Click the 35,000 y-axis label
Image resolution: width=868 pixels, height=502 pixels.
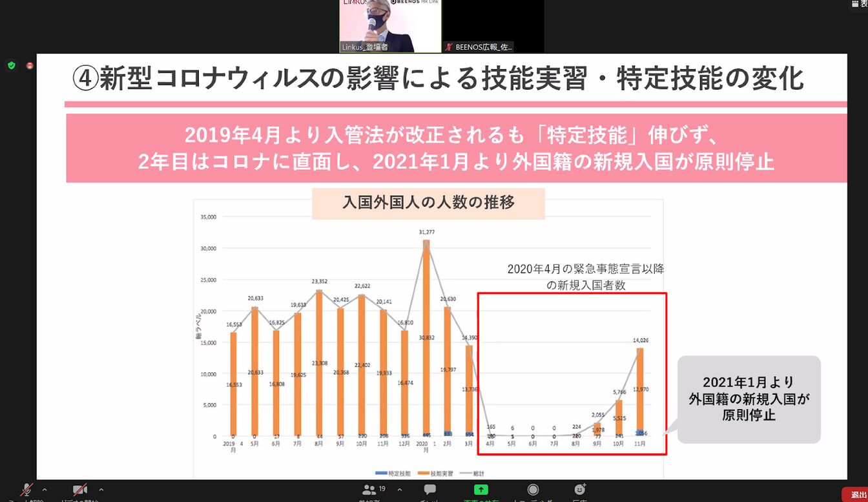pyautogui.click(x=209, y=217)
